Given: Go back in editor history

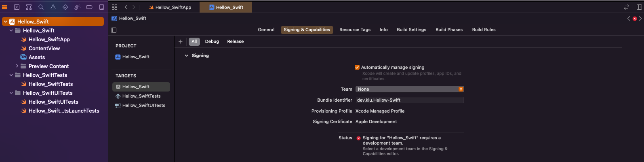Looking at the screenshot, I should pyautogui.click(x=126, y=7).
